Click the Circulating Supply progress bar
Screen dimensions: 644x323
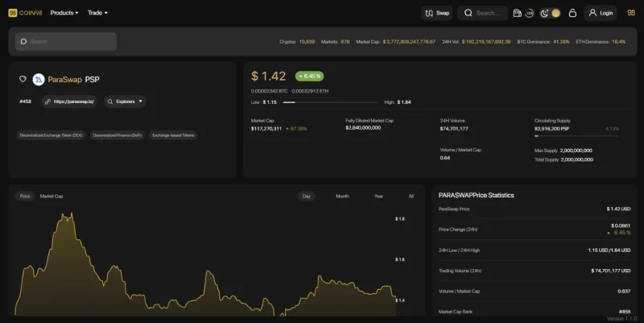576,136
